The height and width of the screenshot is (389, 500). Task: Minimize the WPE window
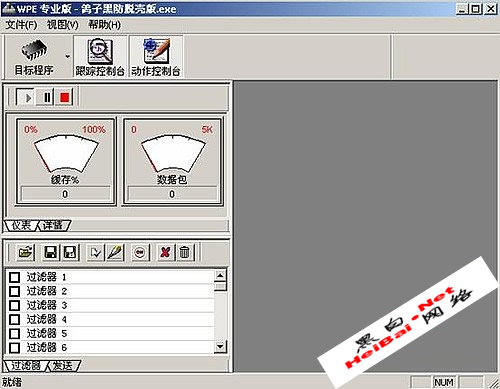(x=462, y=9)
